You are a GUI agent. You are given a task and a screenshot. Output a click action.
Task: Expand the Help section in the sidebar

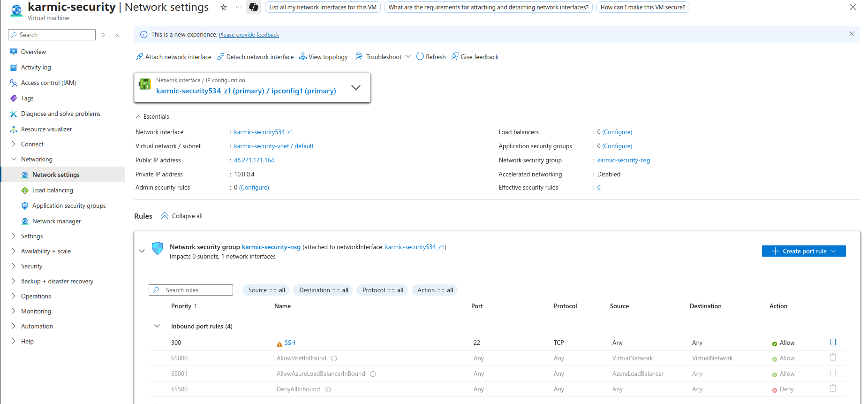(x=14, y=341)
